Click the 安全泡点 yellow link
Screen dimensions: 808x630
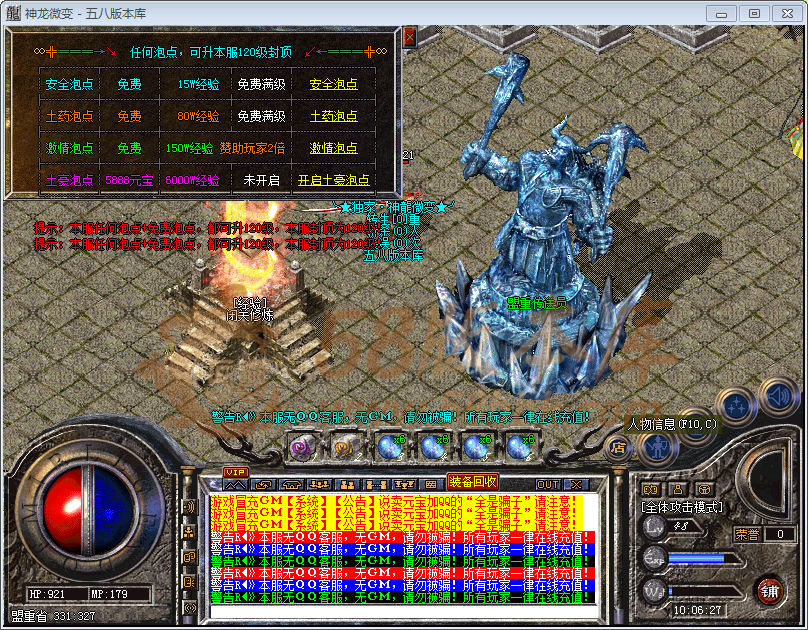click(x=333, y=85)
